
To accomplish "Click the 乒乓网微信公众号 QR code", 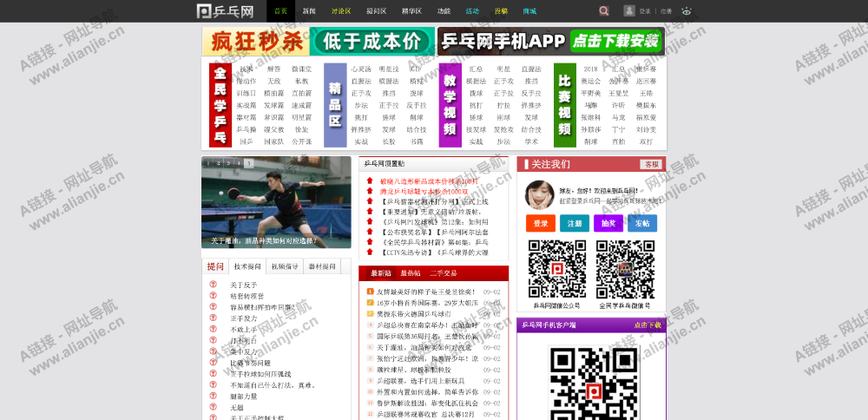I will [557, 270].
